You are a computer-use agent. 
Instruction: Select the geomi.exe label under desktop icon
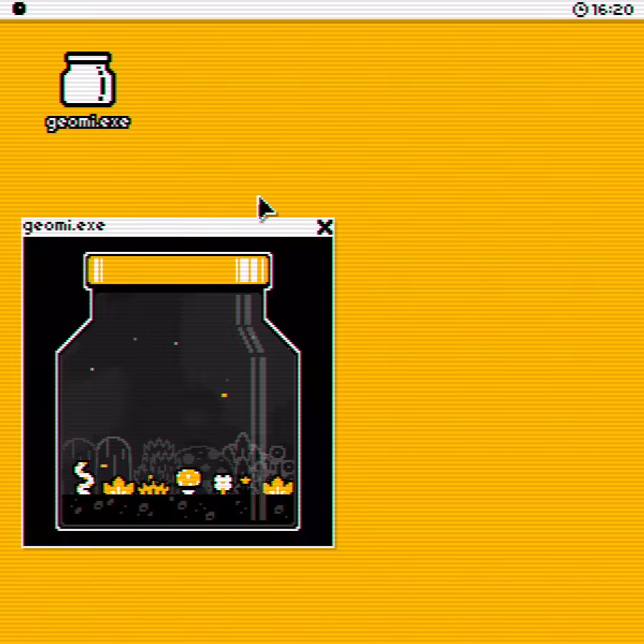click(88, 122)
